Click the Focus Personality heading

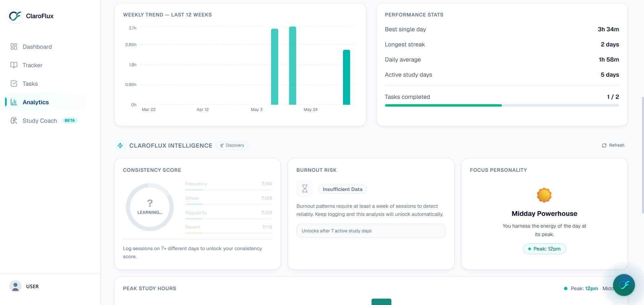[x=498, y=170]
